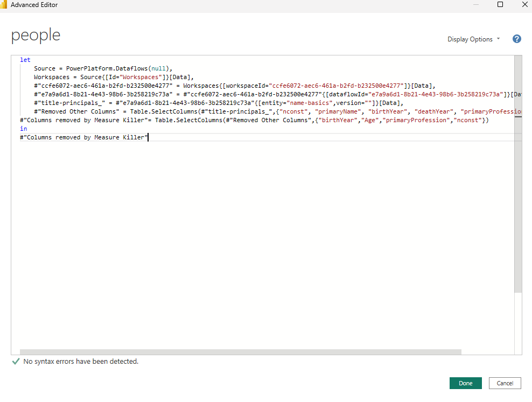532x402 pixels.
Task: Click the "primaryName" column string
Action: click(x=338, y=111)
